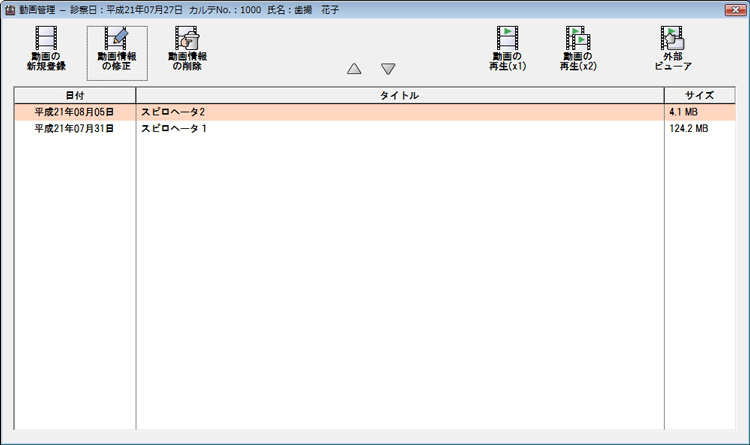
Task: Click 動画情報の削除 (delete video info) icon
Action: (186, 50)
